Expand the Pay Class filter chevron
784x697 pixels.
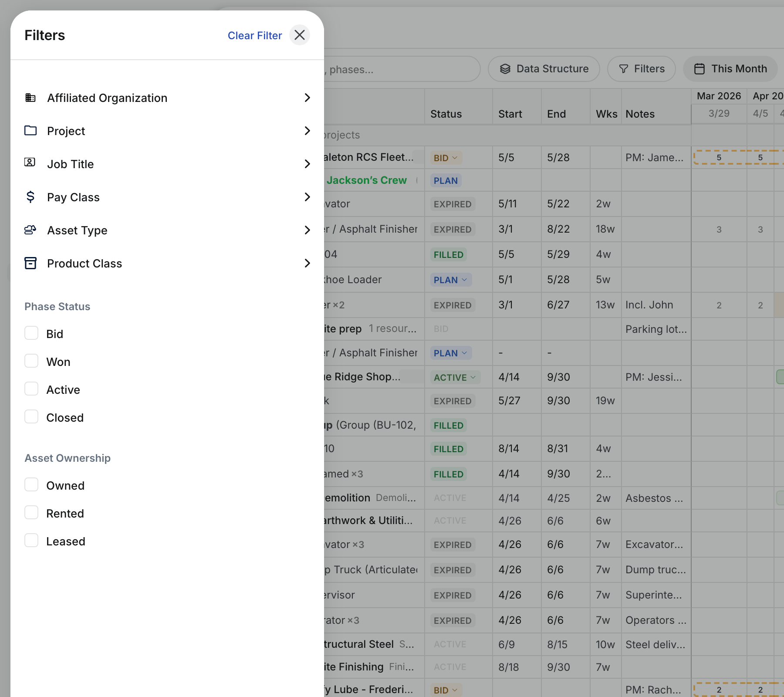(x=307, y=197)
